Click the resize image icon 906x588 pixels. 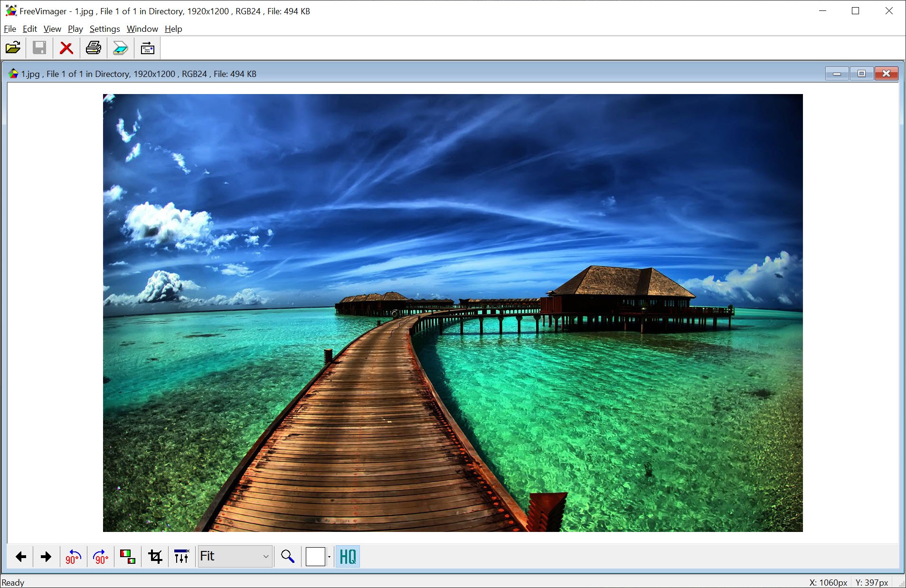click(x=127, y=557)
